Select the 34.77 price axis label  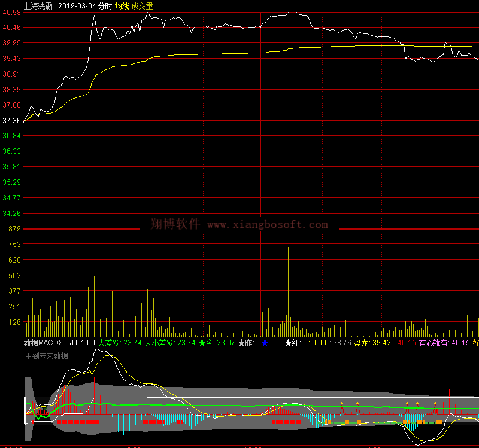coord(11,198)
